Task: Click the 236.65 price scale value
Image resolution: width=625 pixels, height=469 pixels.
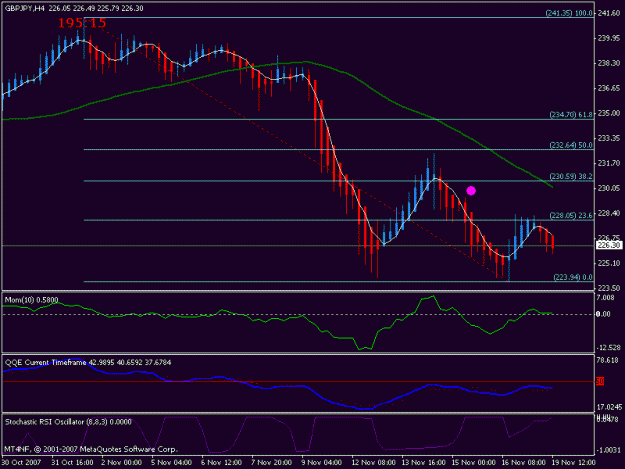Action: tap(609, 88)
